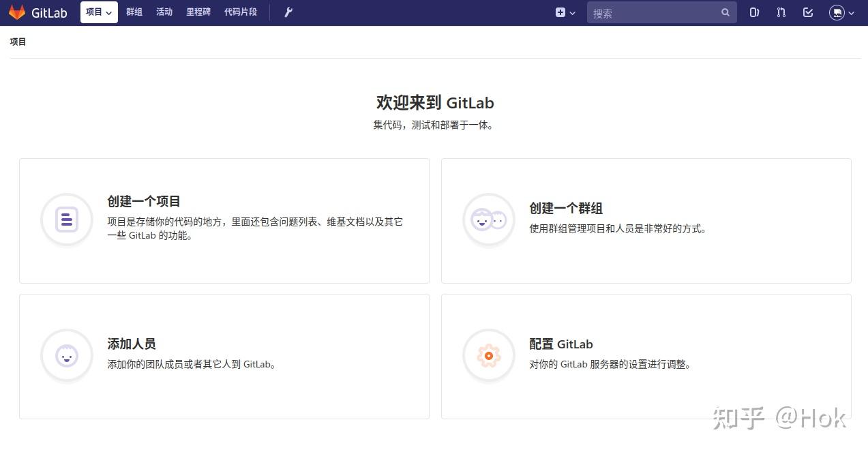Click the 添加人员 face icon

66,355
